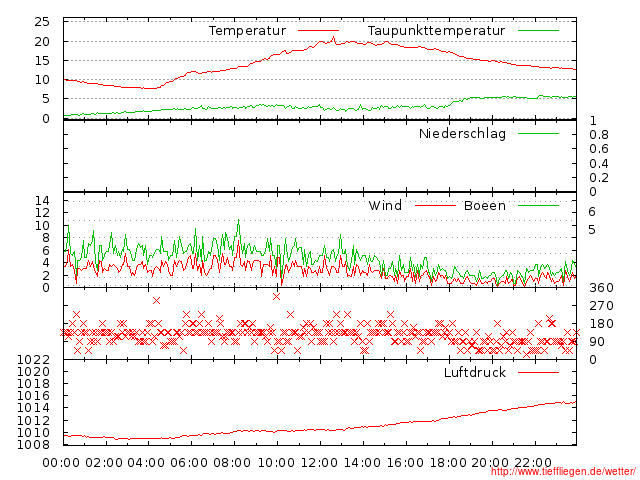Click the 25 temperature axis value

42,22
